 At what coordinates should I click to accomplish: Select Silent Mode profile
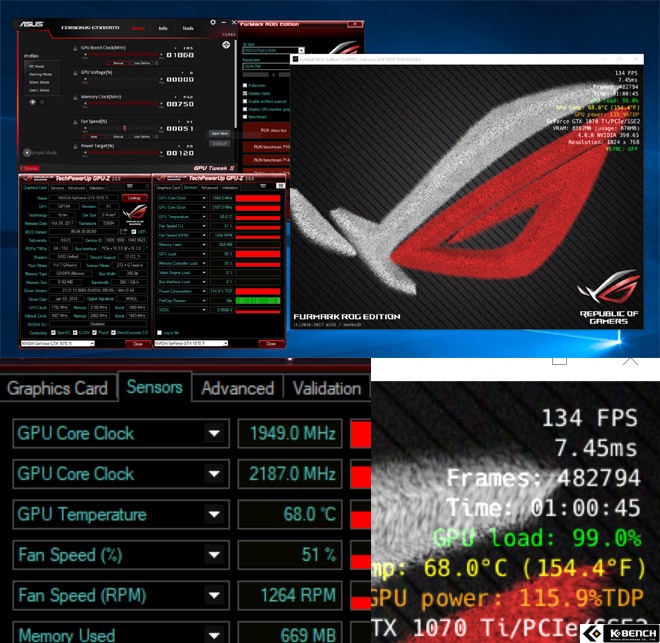(39, 82)
